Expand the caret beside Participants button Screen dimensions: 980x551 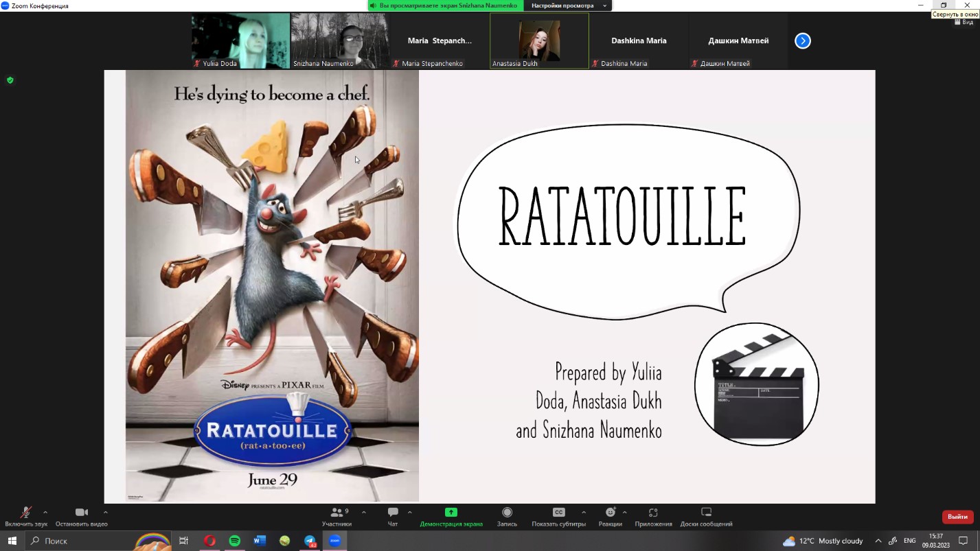coord(363,512)
